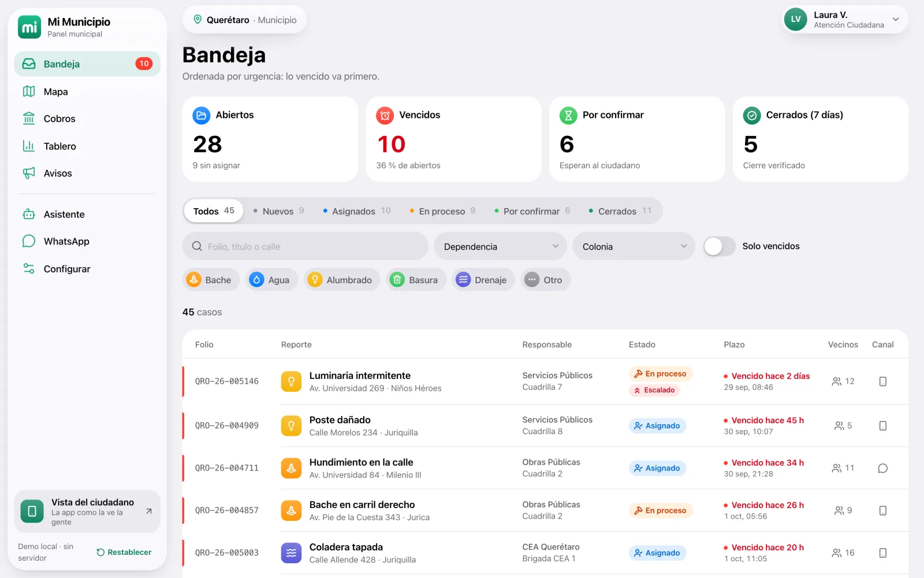924x578 pixels.
Task: Switch to the Por confirmar tab
Action: [532, 211]
